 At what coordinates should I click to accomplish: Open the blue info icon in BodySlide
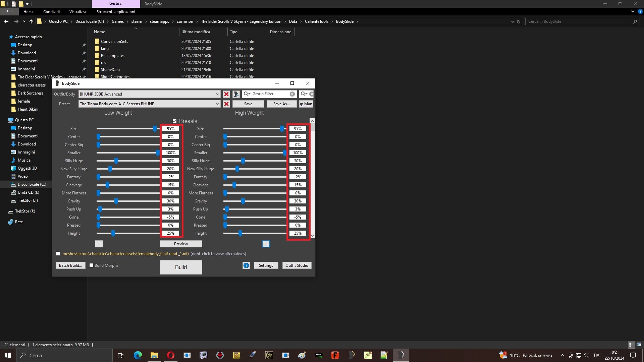click(x=246, y=265)
